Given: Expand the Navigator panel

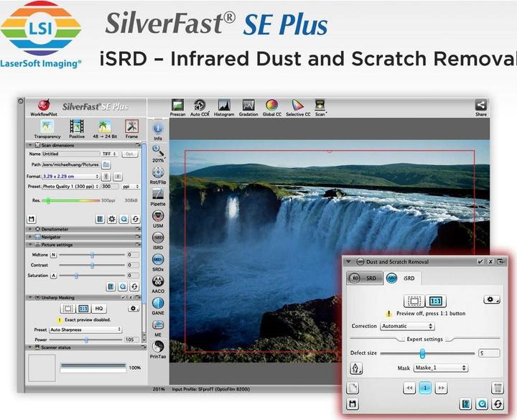Looking at the screenshot, I should (30, 237).
